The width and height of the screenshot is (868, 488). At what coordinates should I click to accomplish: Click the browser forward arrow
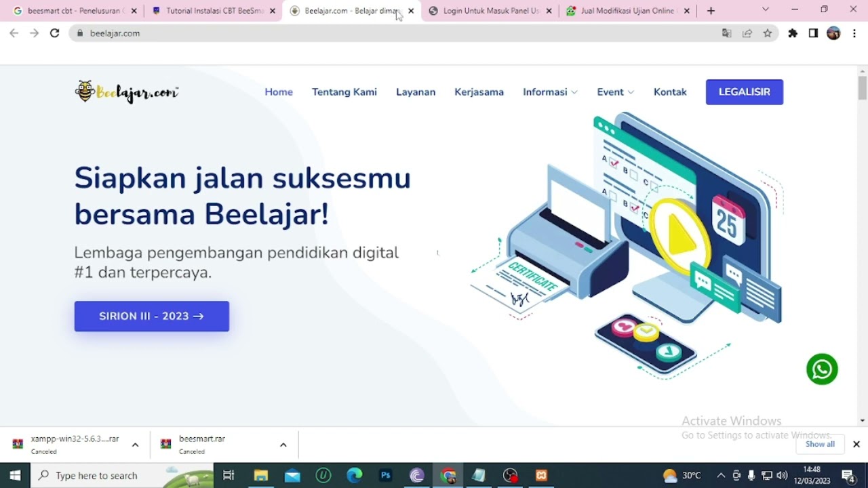tap(34, 33)
